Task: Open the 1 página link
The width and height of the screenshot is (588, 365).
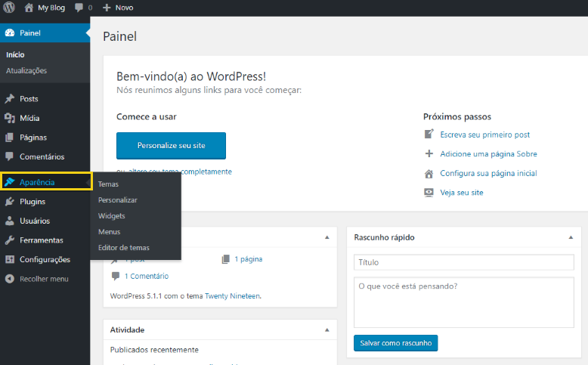Action: point(248,259)
